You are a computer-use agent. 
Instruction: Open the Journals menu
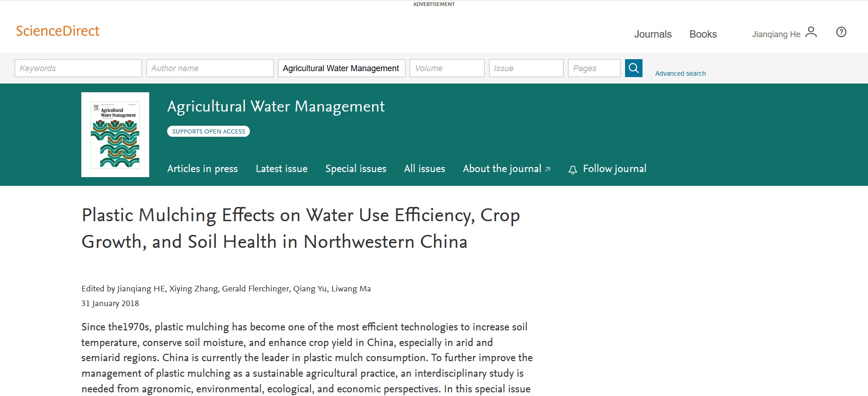click(653, 34)
